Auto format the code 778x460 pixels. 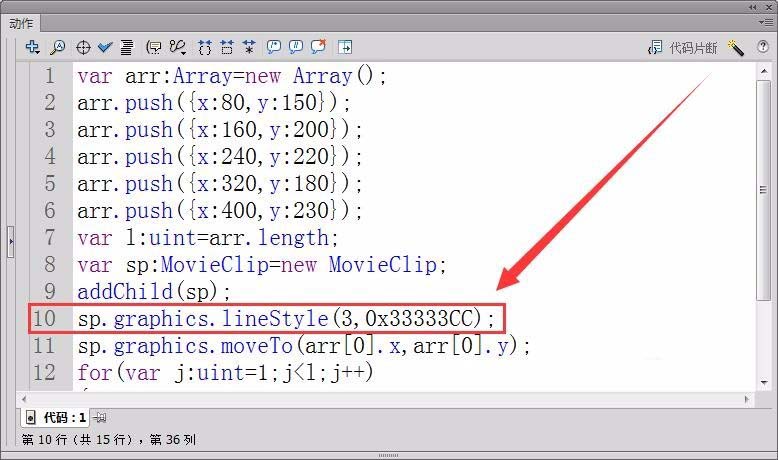click(127, 47)
